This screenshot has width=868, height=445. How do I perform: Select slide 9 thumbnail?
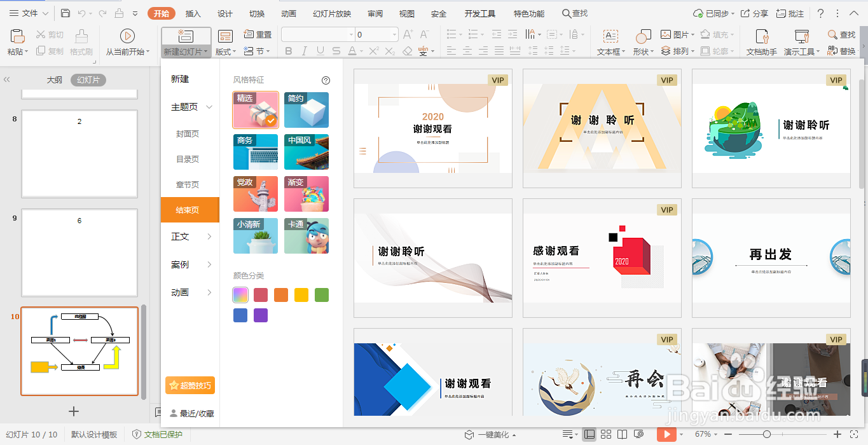click(79, 252)
